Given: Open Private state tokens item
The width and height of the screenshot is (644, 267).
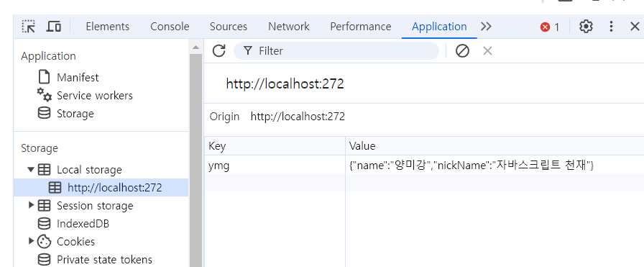Looking at the screenshot, I should pos(104,260).
